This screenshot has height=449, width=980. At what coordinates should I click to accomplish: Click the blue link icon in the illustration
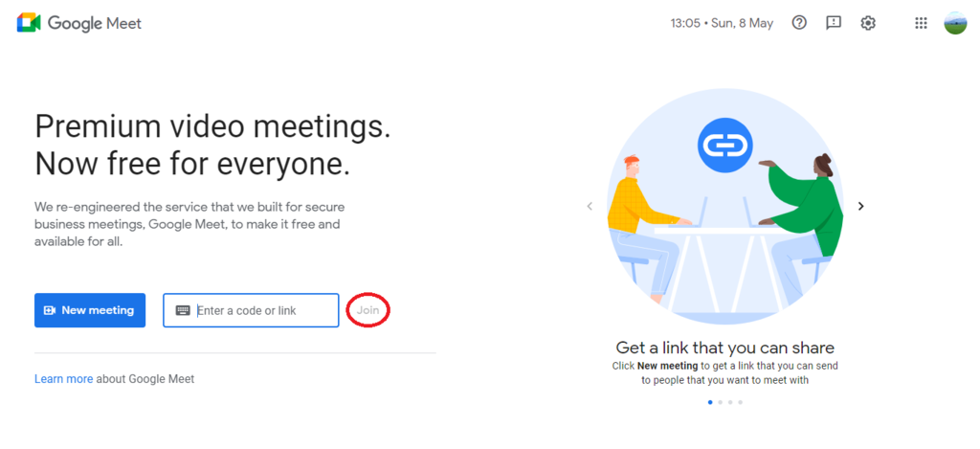coord(725,146)
